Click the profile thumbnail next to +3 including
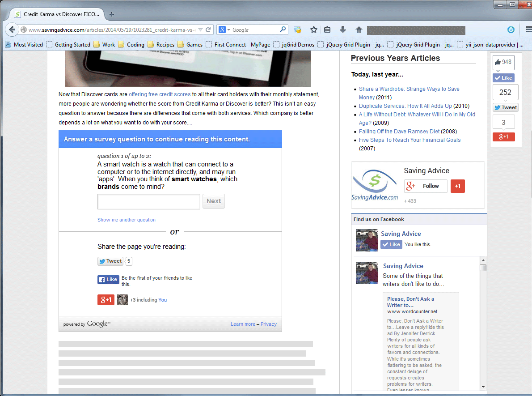The image size is (532, 396). click(122, 300)
